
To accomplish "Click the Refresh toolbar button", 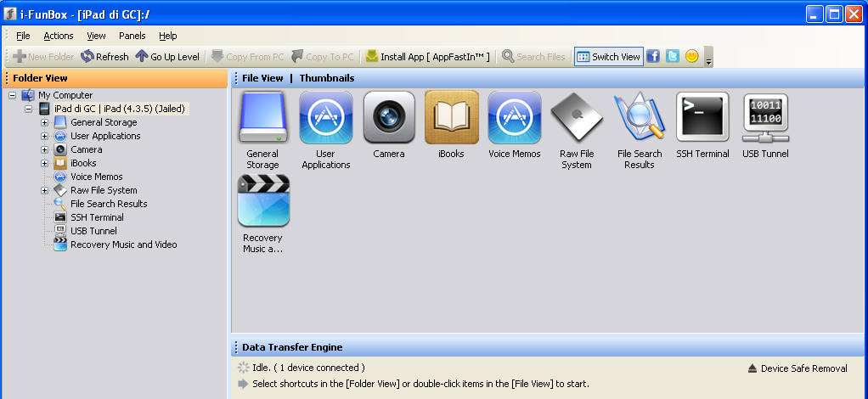I will tap(104, 56).
